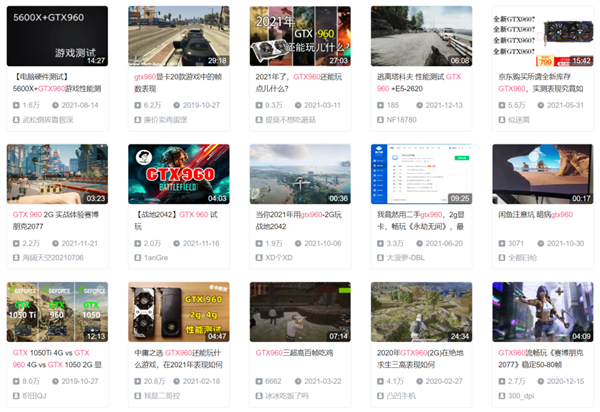Open title 我竟然用二手gtx960,2g显卡
Image resolution: width=600 pixels, height=412 pixels.
click(421, 220)
